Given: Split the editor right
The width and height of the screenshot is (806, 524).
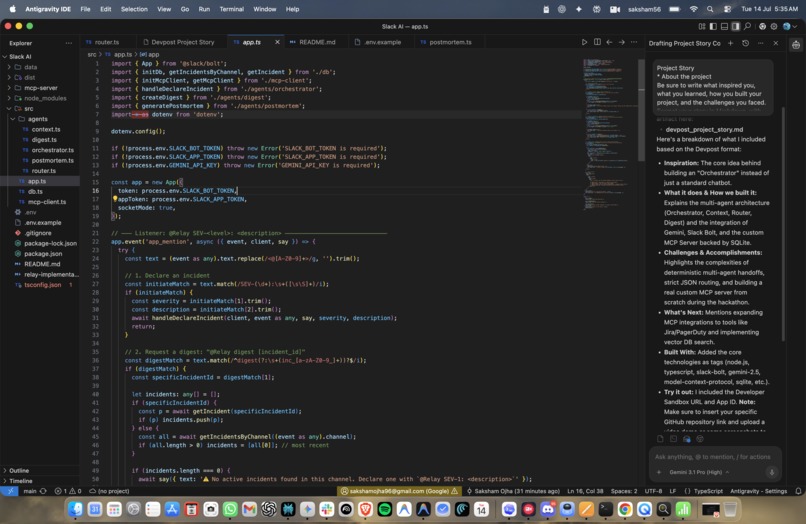Looking at the screenshot, I should click(597, 42).
